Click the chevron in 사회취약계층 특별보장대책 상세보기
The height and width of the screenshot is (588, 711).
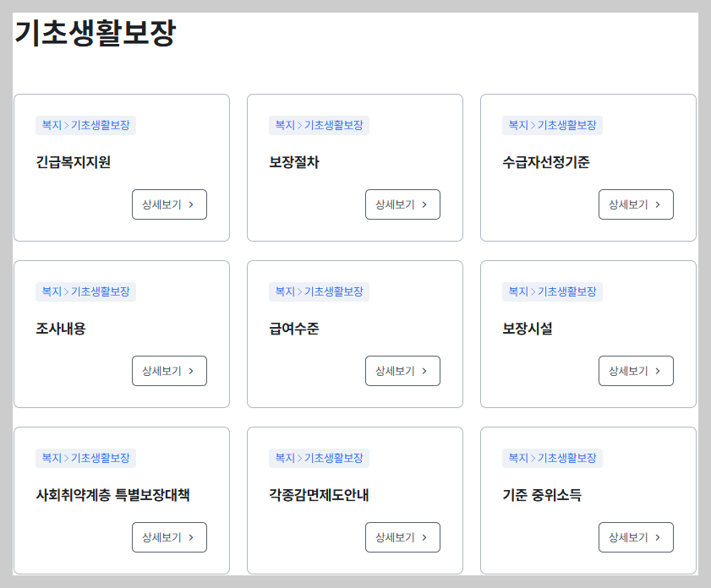(193, 537)
